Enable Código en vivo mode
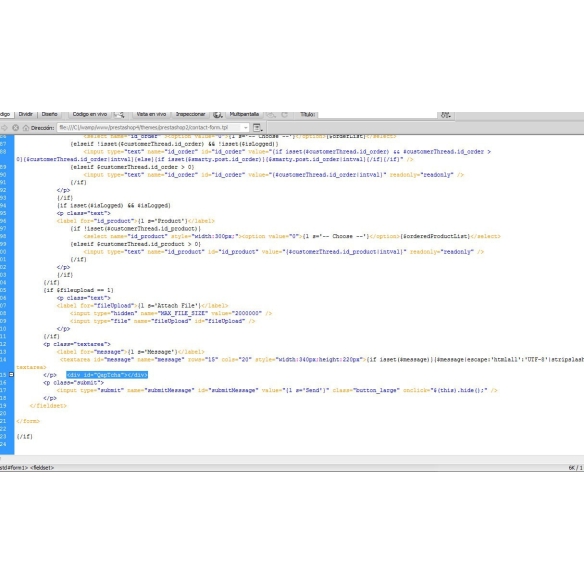 pyautogui.click(x=90, y=114)
